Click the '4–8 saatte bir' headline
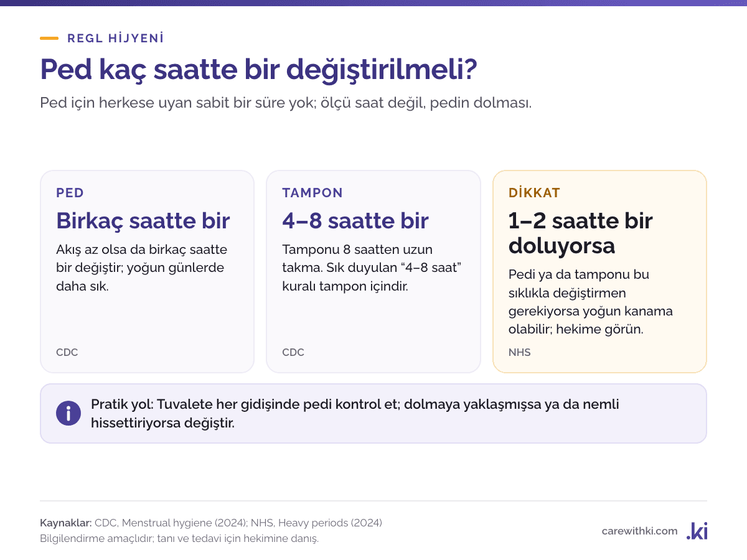This screenshot has width=747, height=560. (x=355, y=221)
